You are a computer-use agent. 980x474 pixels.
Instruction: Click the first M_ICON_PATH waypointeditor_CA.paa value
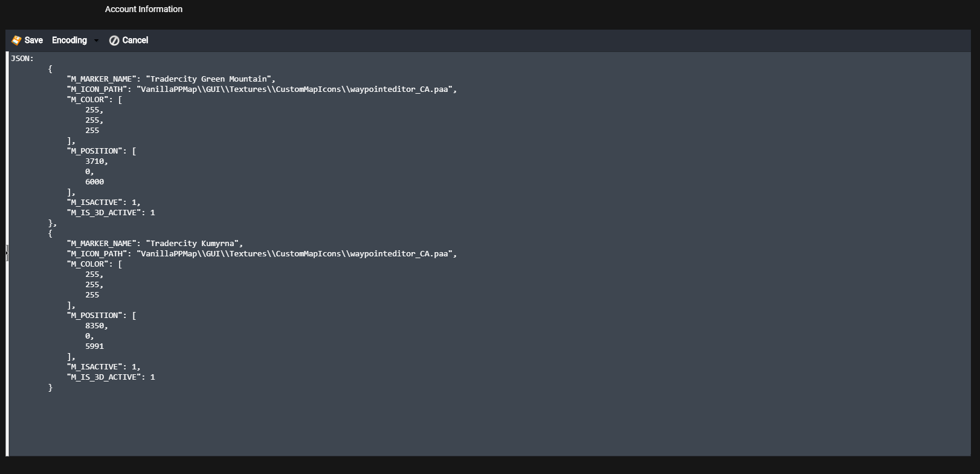[297, 89]
